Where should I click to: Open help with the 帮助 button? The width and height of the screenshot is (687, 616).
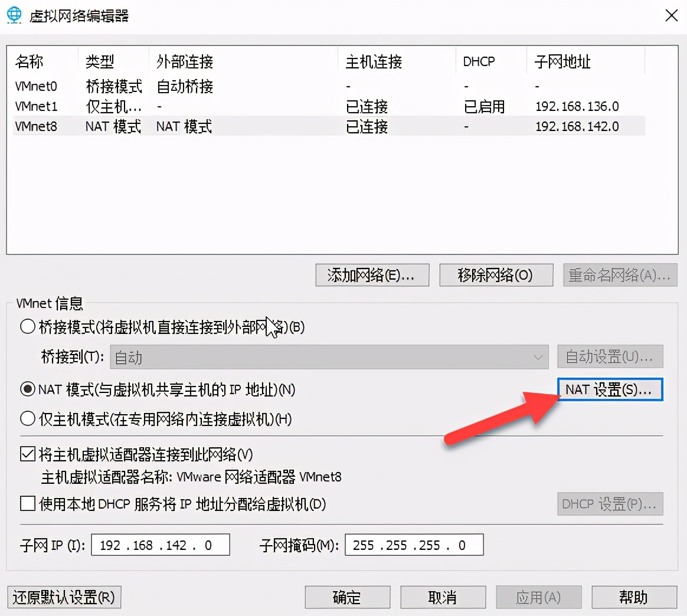coord(634,597)
